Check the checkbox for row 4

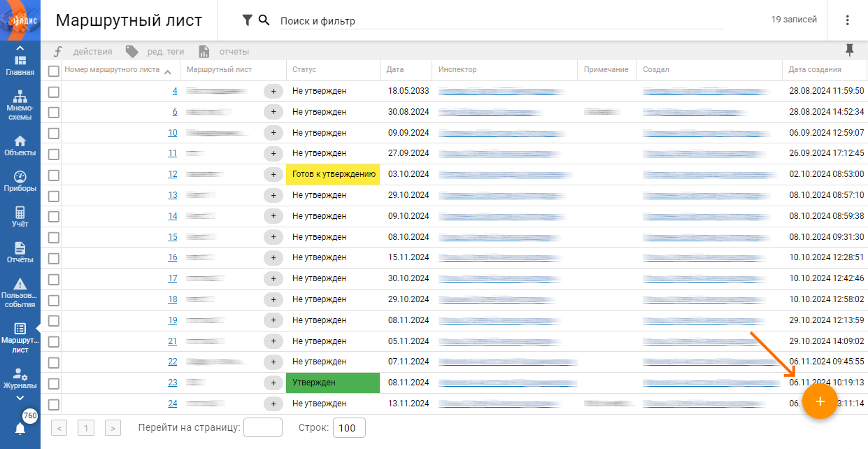click(x=53, y=92)
